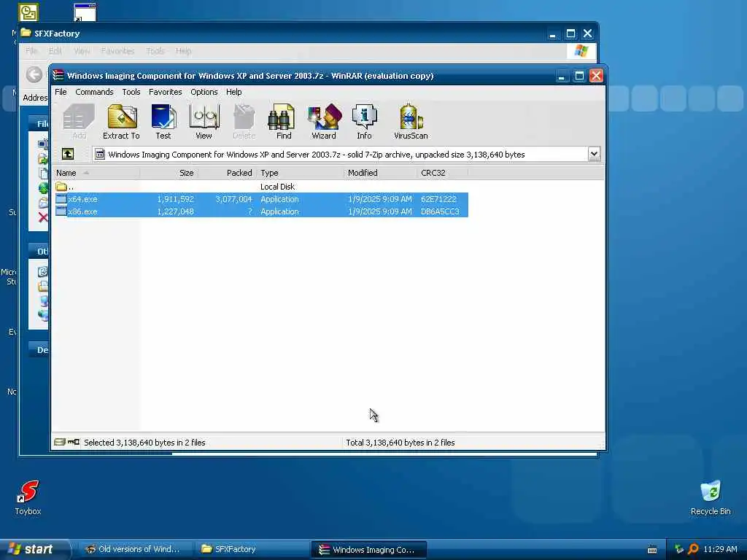Open the Favorites menu in WinRAR
747x560 pixels.
(x=166, y=92)
